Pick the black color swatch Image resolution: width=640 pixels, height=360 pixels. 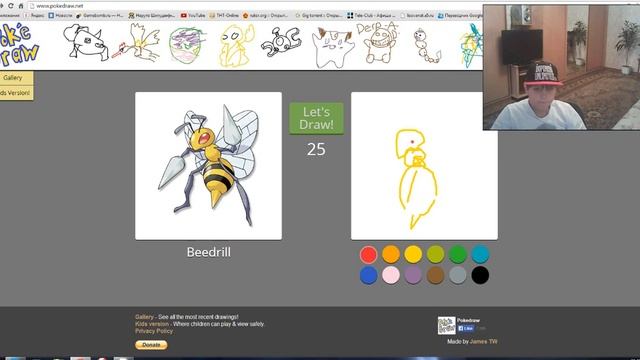point(480,275)
